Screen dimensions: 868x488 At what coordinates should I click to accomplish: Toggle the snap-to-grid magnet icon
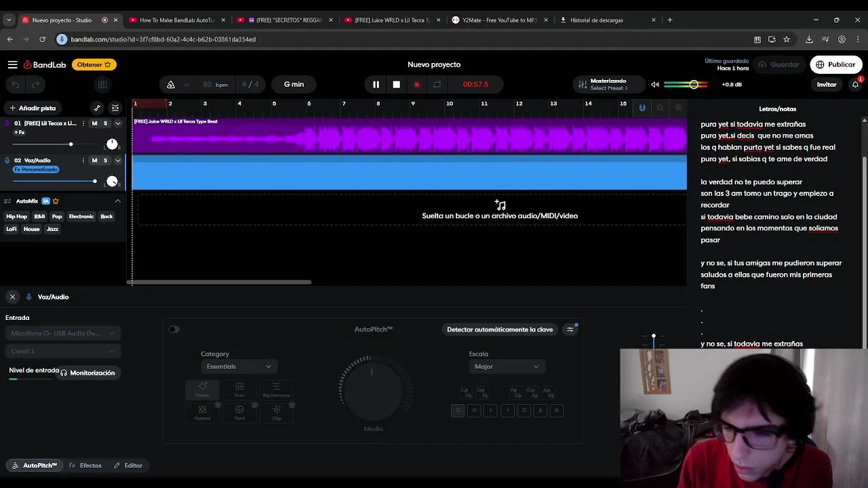coord(642,108)
